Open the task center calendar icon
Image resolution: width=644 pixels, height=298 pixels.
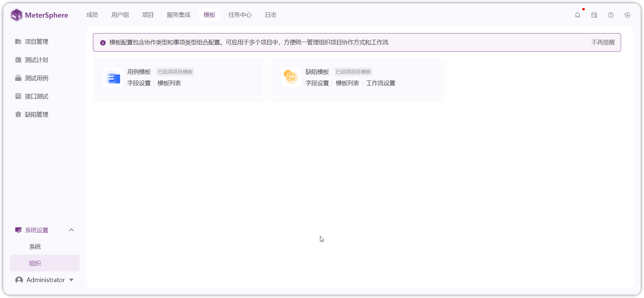(594, 15)
